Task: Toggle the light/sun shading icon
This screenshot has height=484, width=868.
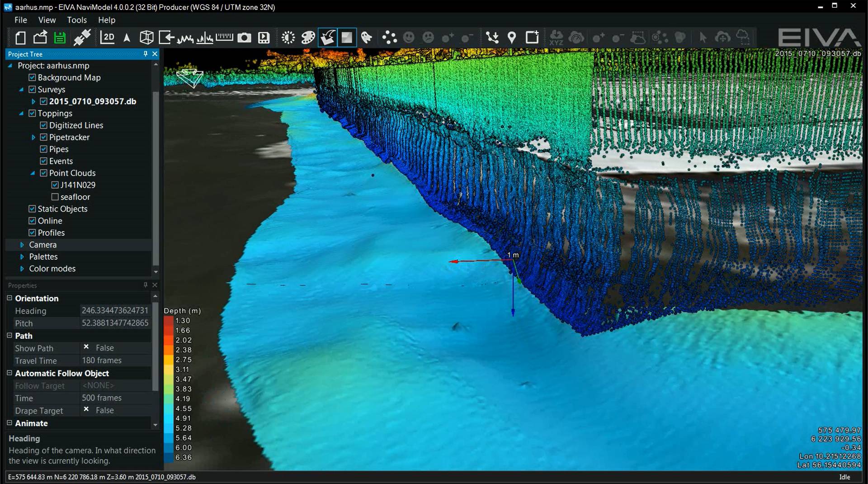Action: 288,38
